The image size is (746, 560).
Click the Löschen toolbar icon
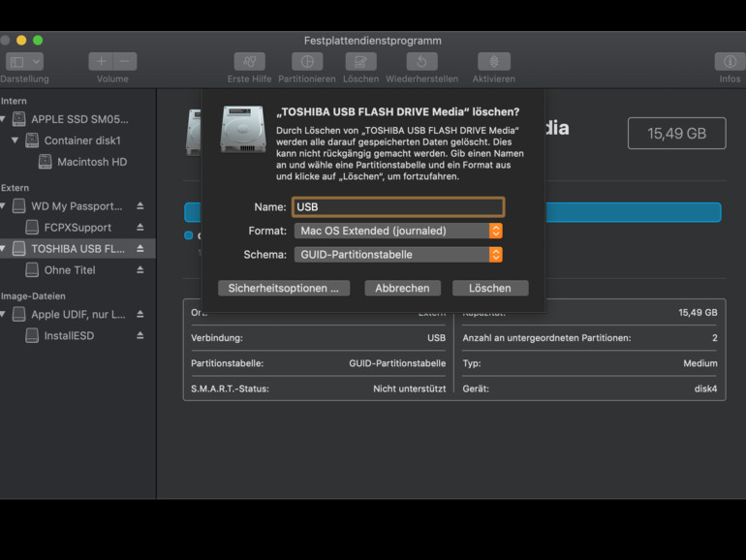tap(360, 62)
